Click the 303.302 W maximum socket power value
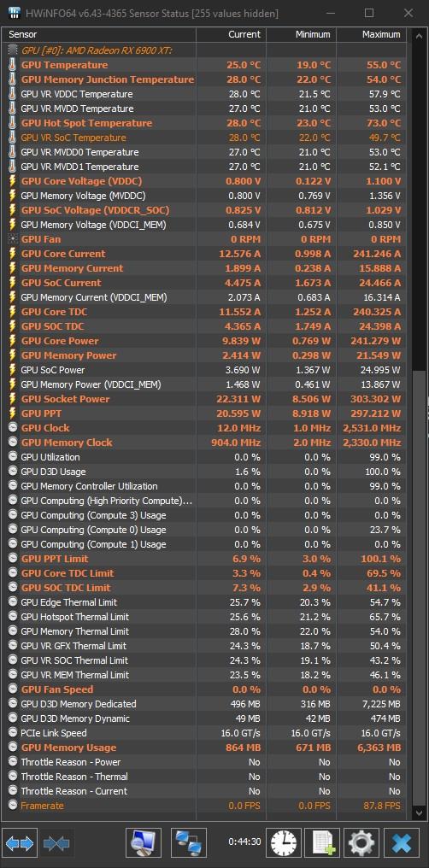429x868 pixels. click(376, 399)
